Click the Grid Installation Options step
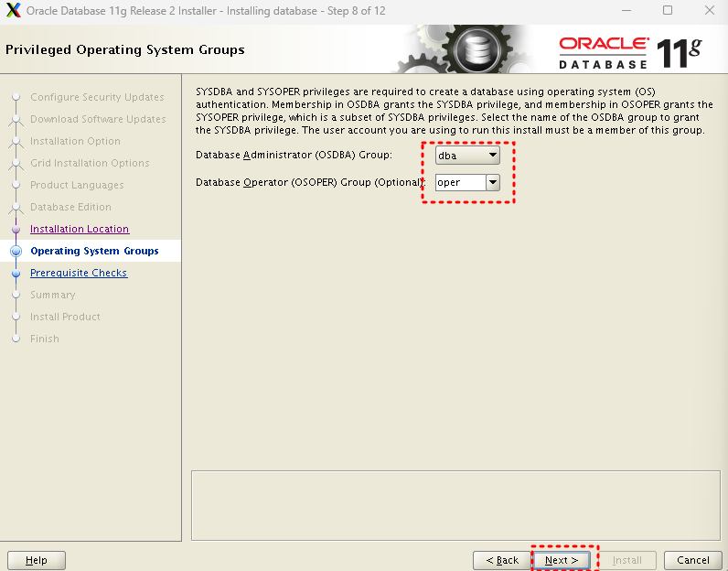 90,163
